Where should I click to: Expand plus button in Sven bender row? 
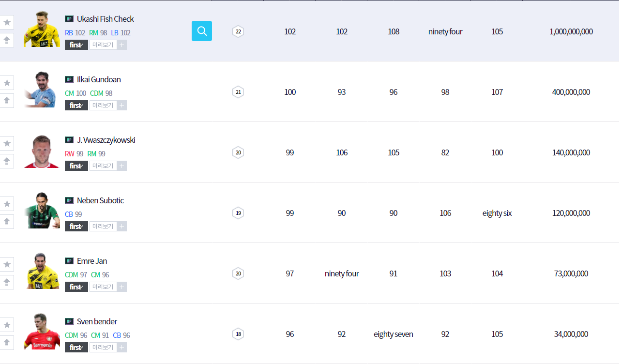click(x=122, y=348)
